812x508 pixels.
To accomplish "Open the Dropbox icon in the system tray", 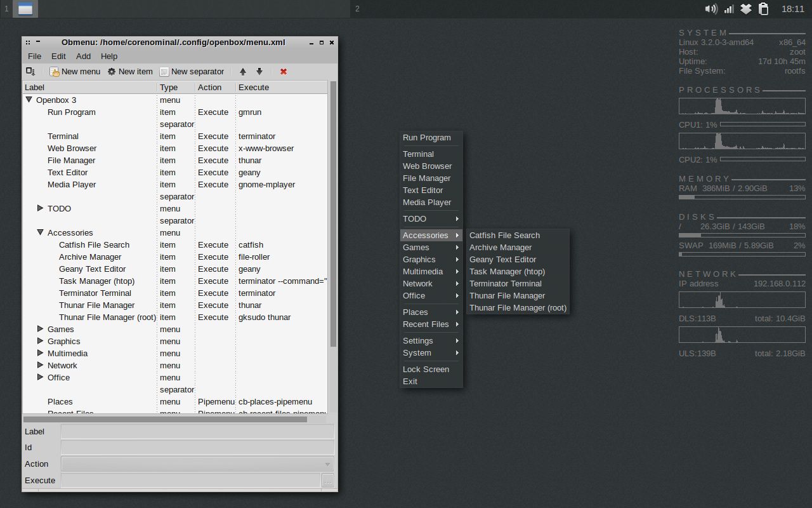I will (745, 9).
